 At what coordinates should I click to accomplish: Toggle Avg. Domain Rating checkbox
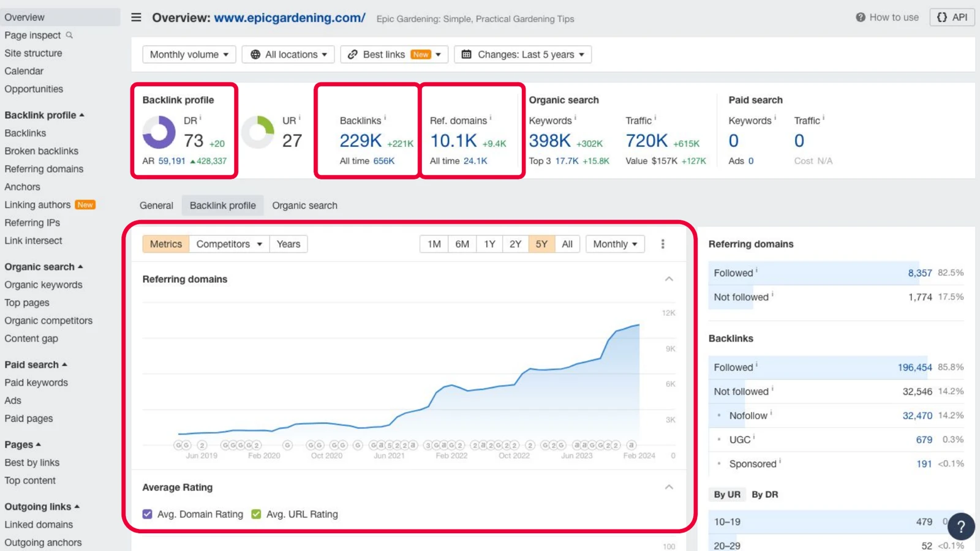[x=147, y=514]
